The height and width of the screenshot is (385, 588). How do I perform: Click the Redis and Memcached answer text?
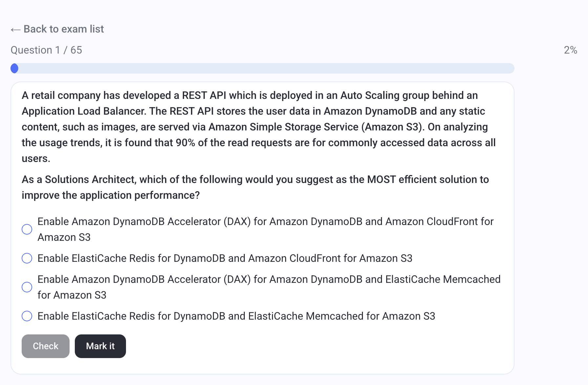tap(236, 316)
